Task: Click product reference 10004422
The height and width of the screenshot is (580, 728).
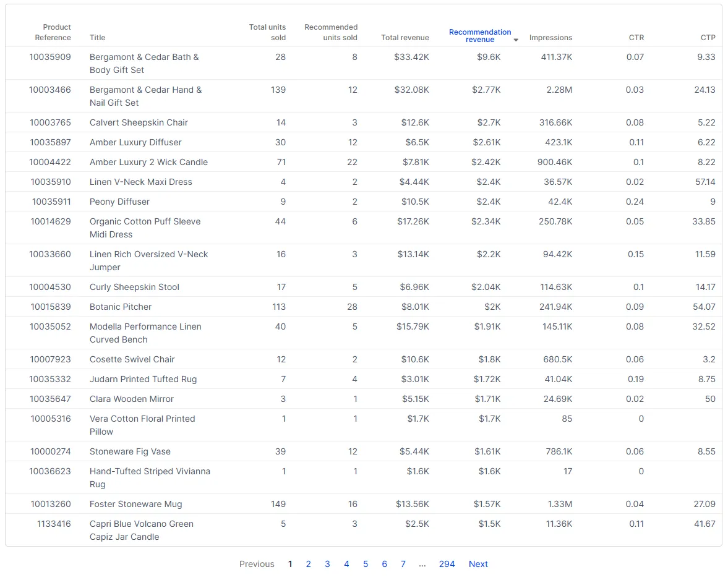Action: point(50,162)
